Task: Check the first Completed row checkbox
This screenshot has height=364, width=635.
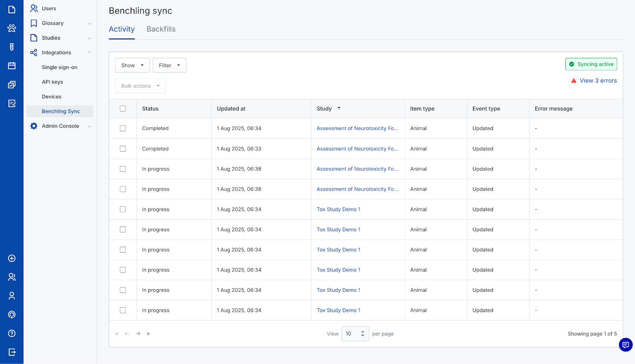Action: (123, 128)
